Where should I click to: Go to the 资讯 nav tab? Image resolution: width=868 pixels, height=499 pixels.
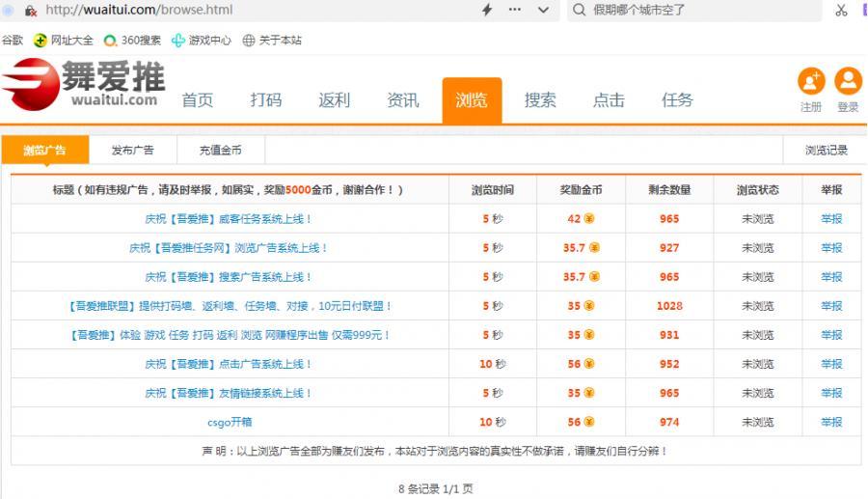point(403,99)
